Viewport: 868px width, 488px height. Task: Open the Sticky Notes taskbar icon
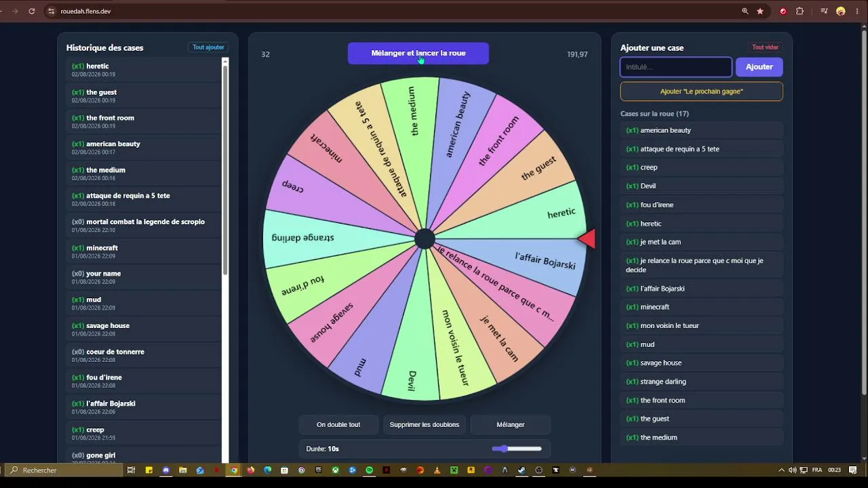pos(149,470)
